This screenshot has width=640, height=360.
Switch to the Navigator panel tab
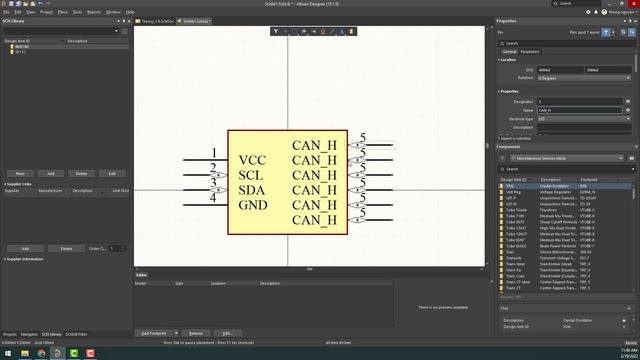[x=29, y=334]
